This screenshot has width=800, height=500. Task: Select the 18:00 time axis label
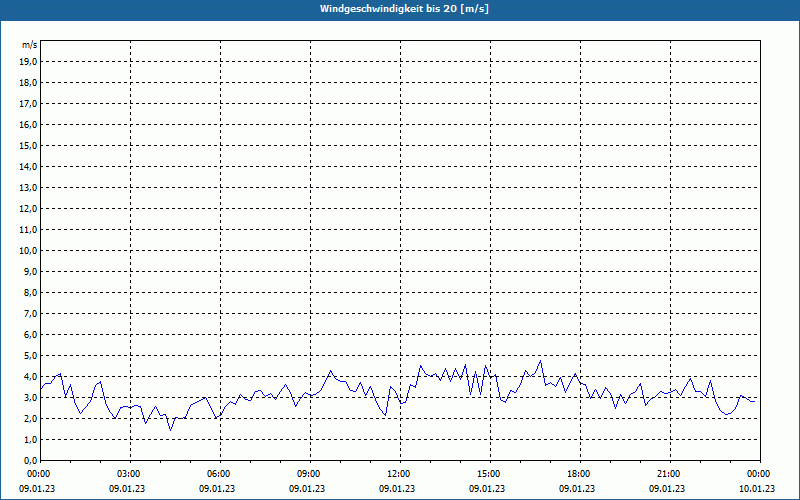pos(578,474)
